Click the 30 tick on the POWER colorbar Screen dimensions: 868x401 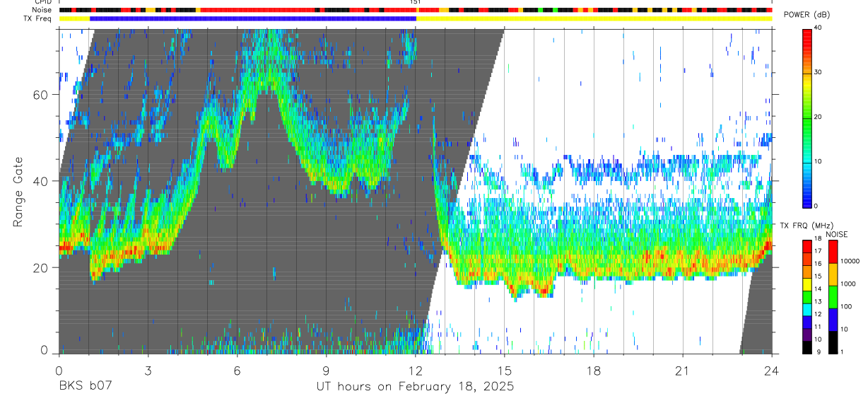[818, 73]
